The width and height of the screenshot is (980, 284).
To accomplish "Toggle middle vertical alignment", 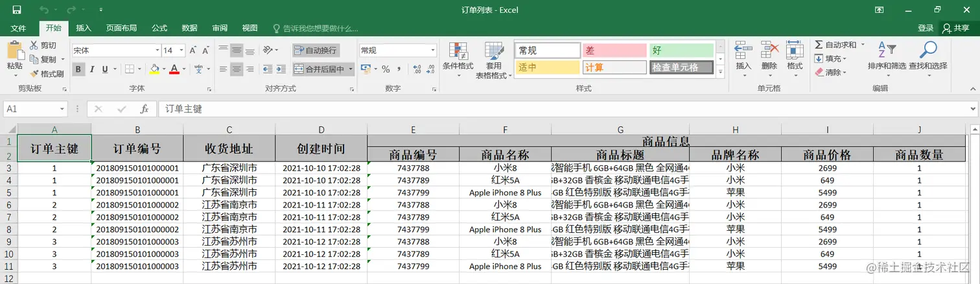I will (x=237, y=50).
